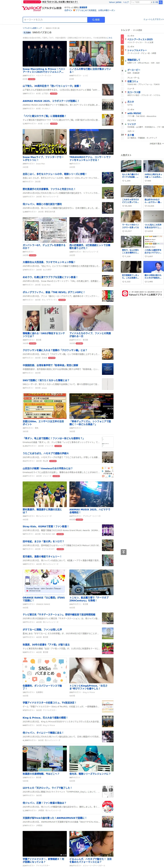Open the ガンバトラーG7 card image thumbnail
The height and width of the screenshot is (868, 164).
pos(45,230)
